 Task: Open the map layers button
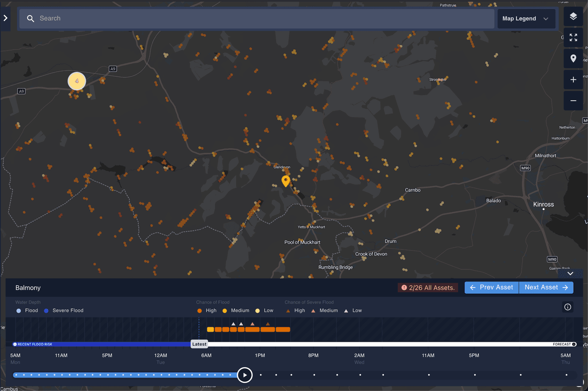pyautogui.click(x=573, y=17)
